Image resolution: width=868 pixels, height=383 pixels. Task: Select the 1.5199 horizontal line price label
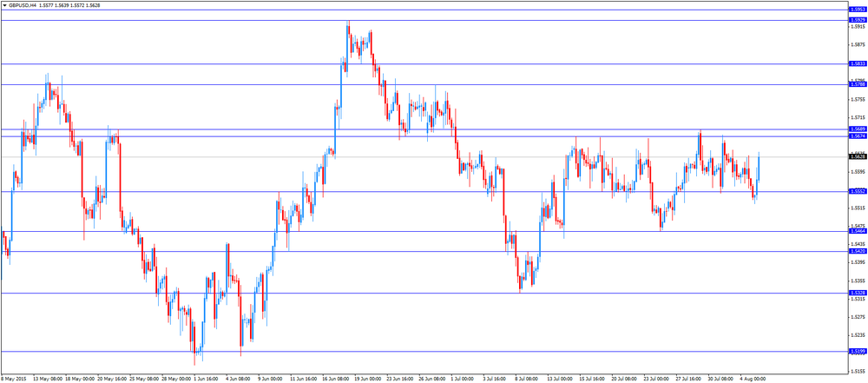(858, 352)
